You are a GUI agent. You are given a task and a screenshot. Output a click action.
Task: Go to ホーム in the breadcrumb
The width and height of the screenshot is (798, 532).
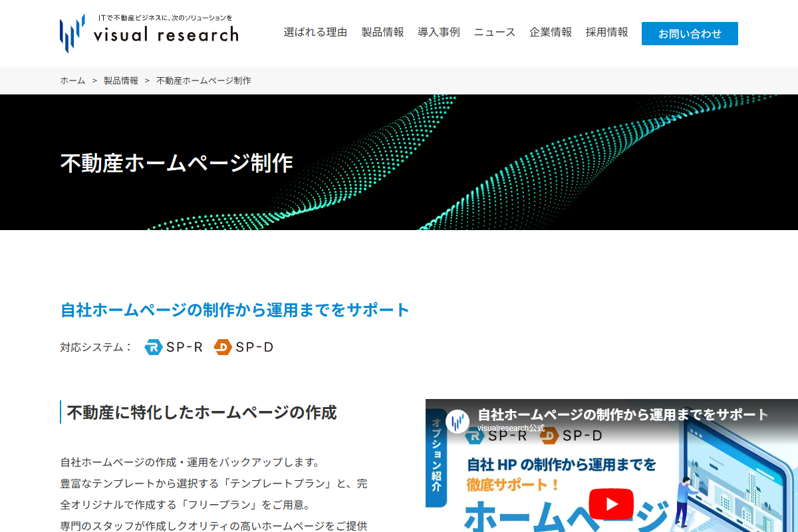click(72, 80)
